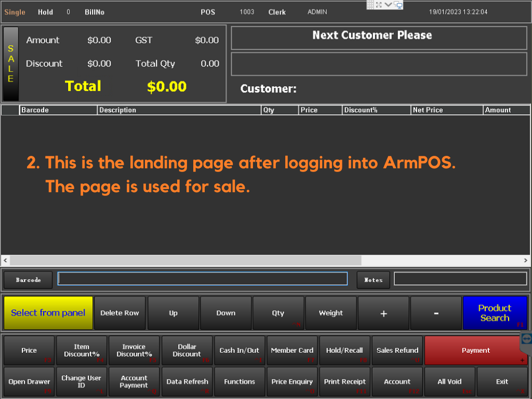Open Product Search
The image size is (532, 399).
pos(494,313)
